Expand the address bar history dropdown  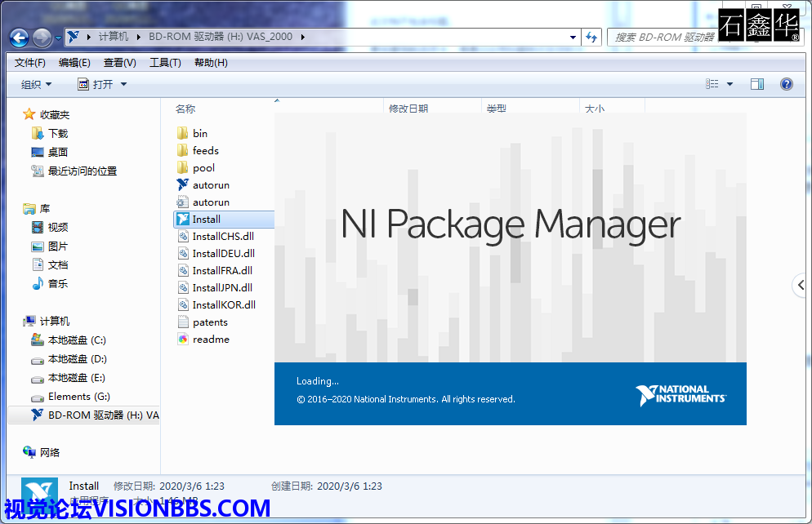pyautogui.click(x=573, y=37)
